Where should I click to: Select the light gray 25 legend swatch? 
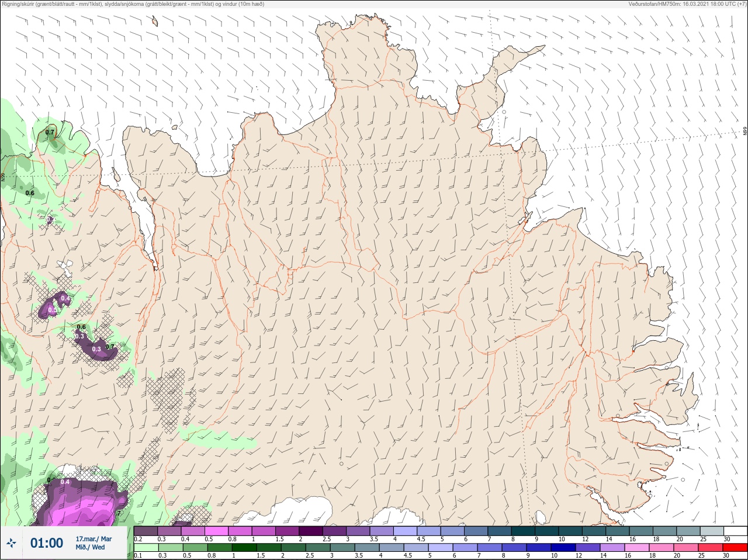[x=711, y=531]
